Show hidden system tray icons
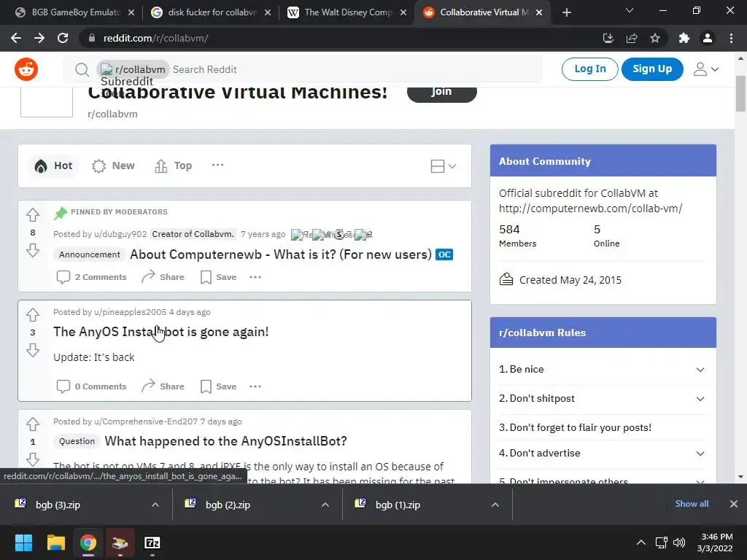The image size is (747, 560). coord(641,542)
